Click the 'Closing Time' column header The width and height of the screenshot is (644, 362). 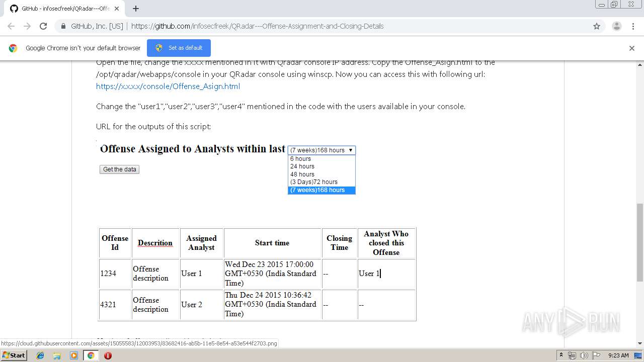pos(339,243)
